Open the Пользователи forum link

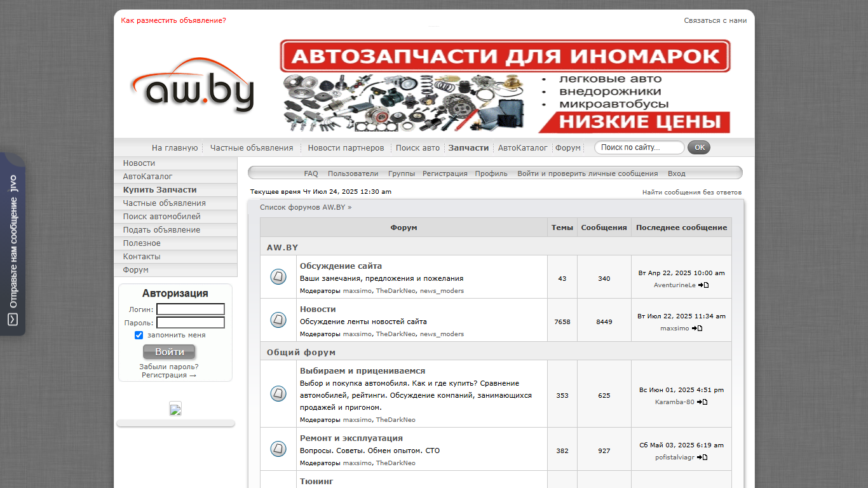[x=353, y=173]
